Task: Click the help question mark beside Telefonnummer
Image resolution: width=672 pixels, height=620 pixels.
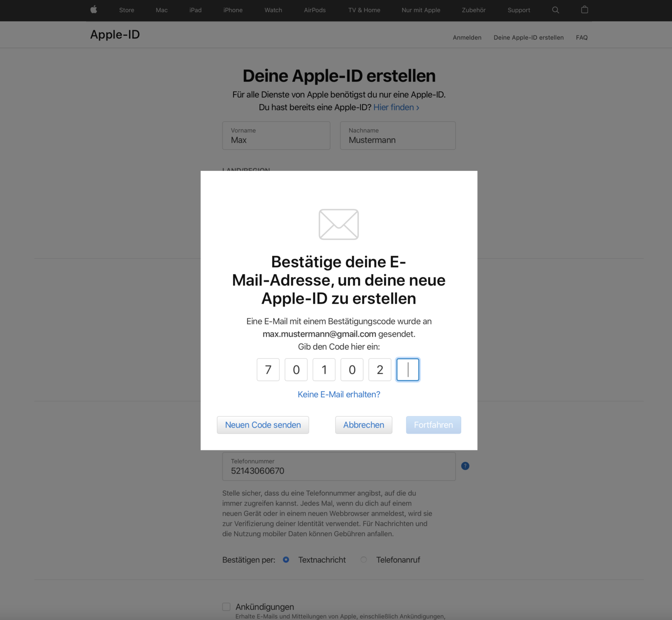Action: [x=465, y=466]
